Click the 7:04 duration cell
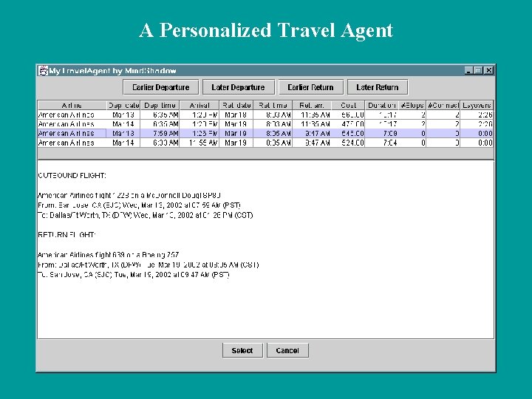Image resolution: width=532 pixels, height=399 pixels. click(382, 143)
